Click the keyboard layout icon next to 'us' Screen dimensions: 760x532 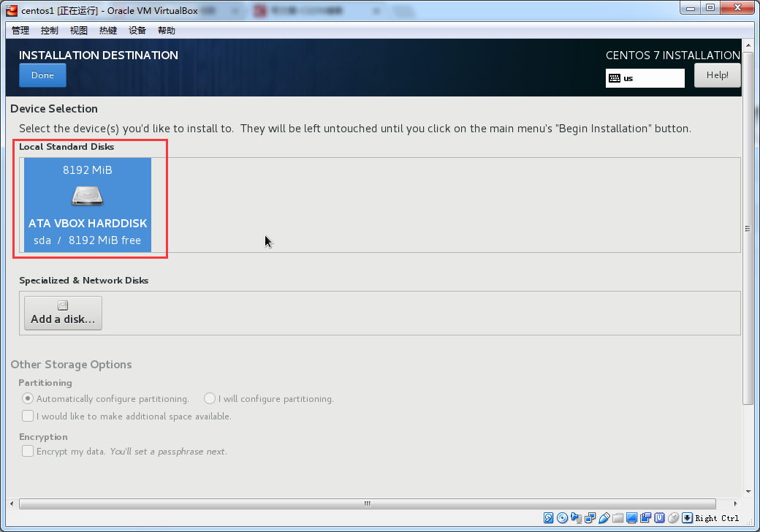coord(615,78)
